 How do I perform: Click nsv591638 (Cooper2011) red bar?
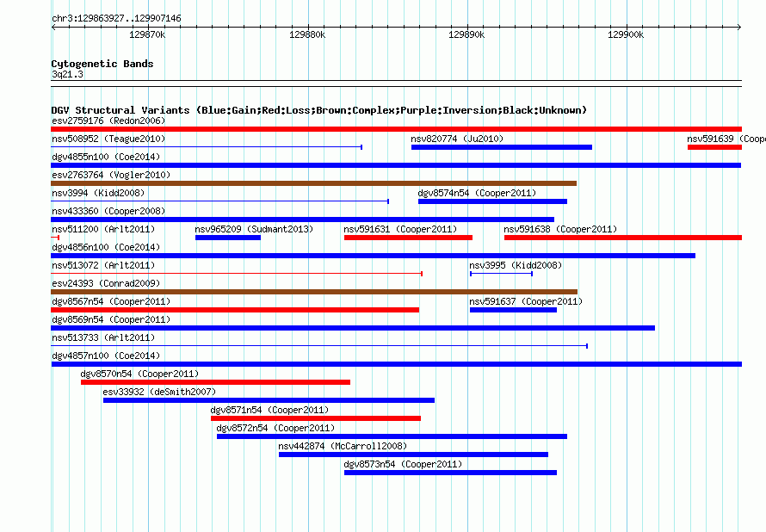623,238
